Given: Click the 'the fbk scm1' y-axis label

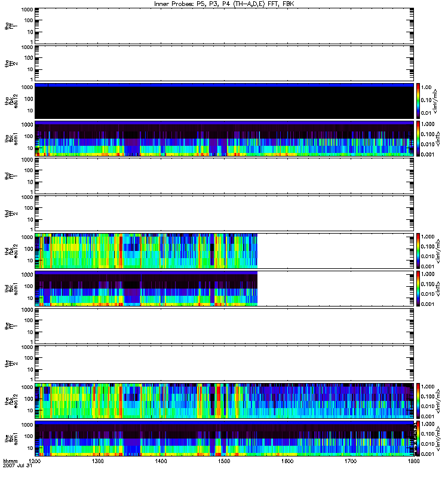Looking at the screenshot, I should click(11, 439).
